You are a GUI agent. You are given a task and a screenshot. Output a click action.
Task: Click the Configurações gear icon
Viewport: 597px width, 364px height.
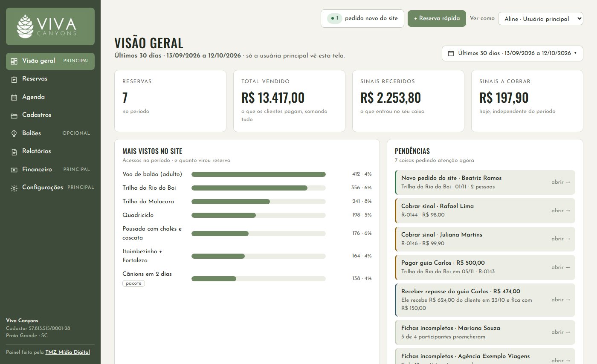pos(14,188)
